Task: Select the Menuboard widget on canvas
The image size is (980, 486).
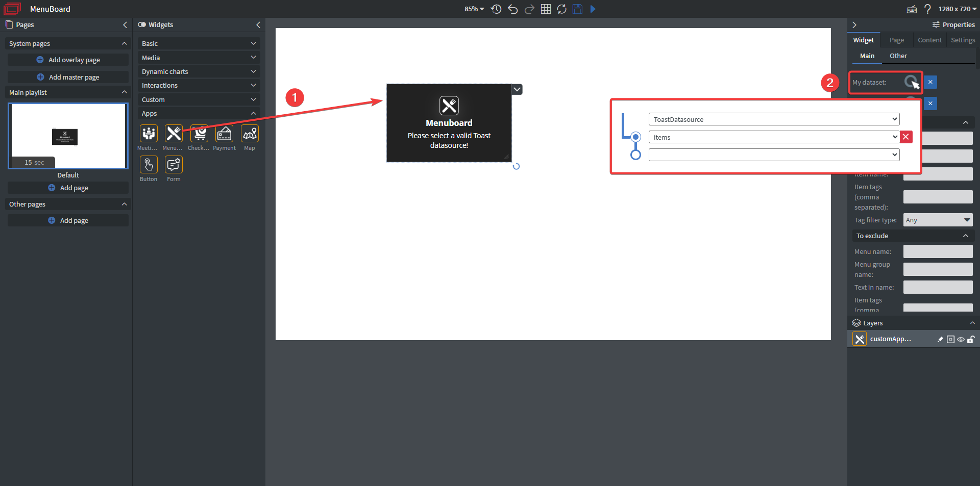Action: (x=449, y=123)
